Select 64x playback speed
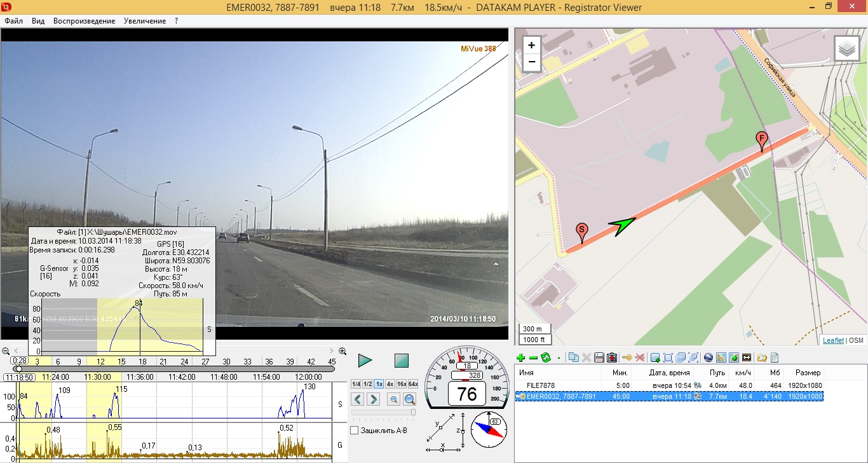Screen dimensions: 868x463 [412, 384]
